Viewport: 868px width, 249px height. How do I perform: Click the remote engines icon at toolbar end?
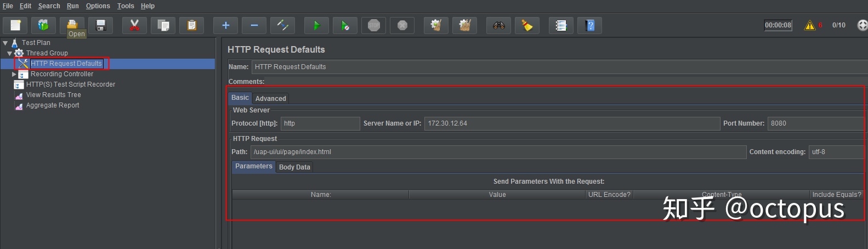862,25
